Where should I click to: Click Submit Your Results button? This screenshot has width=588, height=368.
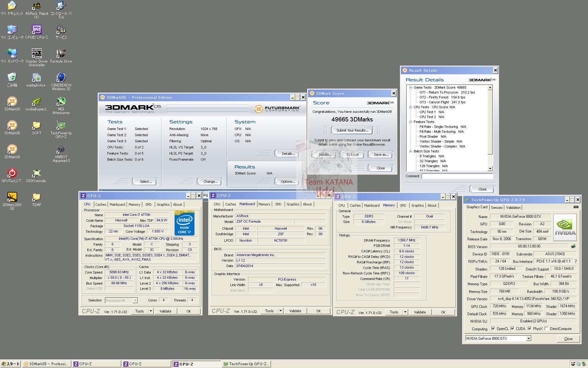coord(352,130)
